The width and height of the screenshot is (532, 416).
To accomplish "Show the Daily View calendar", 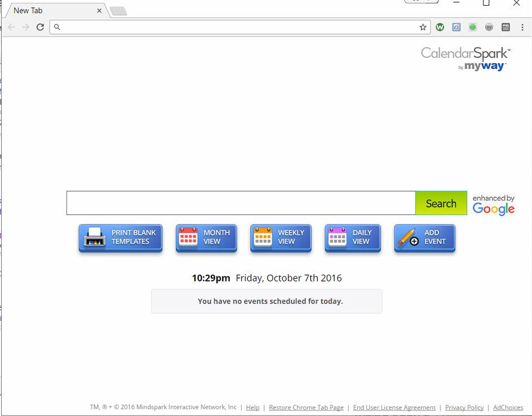I will point(353,238).
